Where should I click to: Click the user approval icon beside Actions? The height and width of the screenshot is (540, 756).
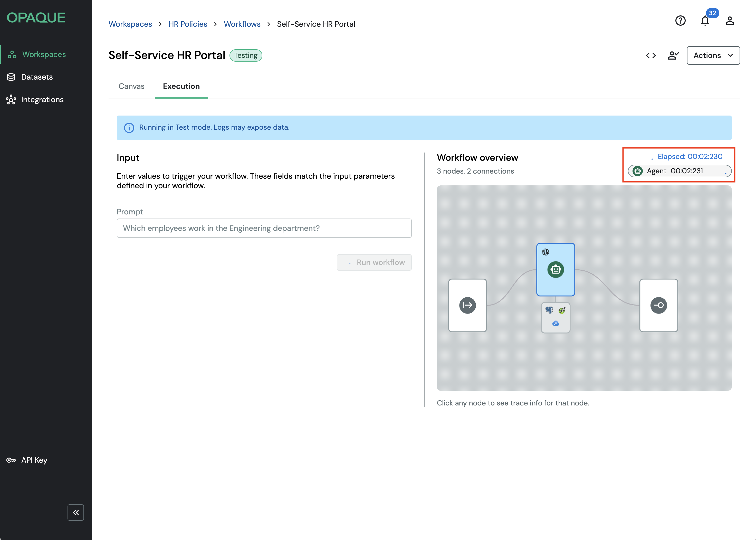[x=673, y=55]
